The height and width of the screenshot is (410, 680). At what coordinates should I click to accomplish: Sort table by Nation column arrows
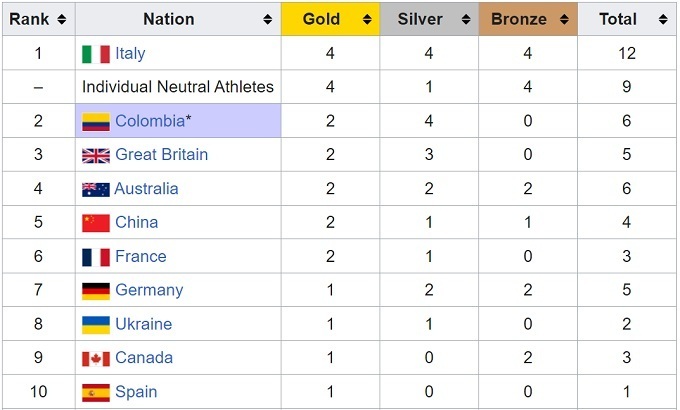267,19
